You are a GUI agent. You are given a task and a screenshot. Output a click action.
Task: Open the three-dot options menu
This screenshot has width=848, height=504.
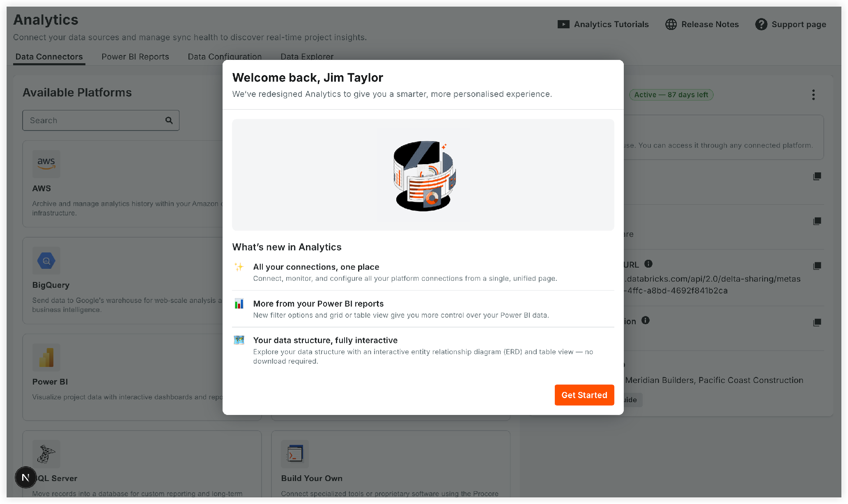tap(813, 95)
